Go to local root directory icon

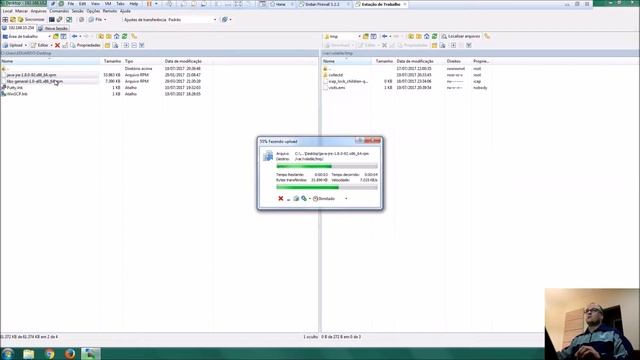[109, 36]
